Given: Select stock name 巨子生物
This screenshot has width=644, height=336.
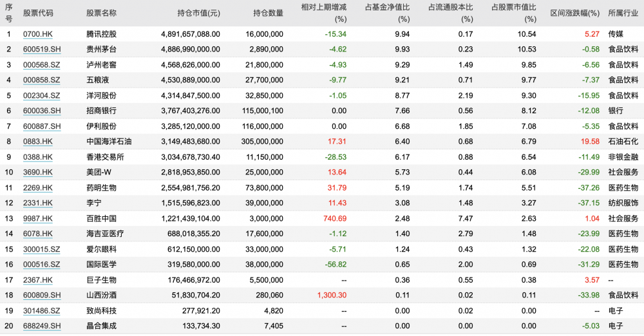Looking at the screenshot, I should coord(102,281).
